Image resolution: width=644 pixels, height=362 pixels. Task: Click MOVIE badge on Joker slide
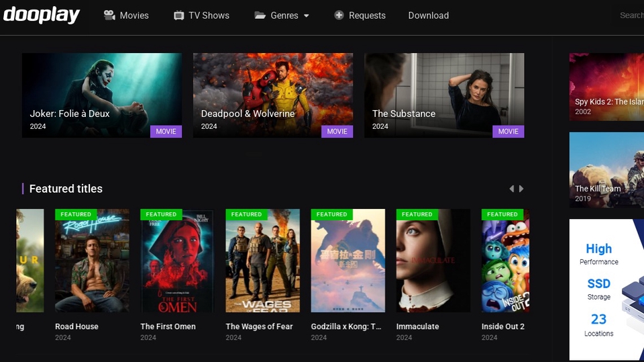166,131
